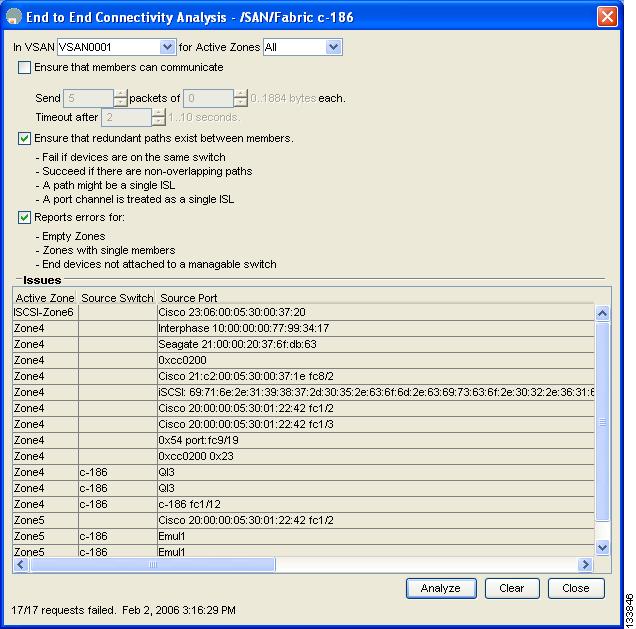Click the Send packets count field
The image size is (636, 629).
[x=88, y=98]
